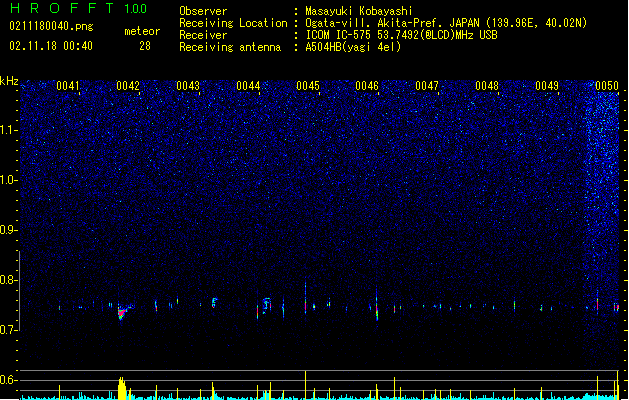
Task: Click the 0044 time marker
Action: click(248, 86)
